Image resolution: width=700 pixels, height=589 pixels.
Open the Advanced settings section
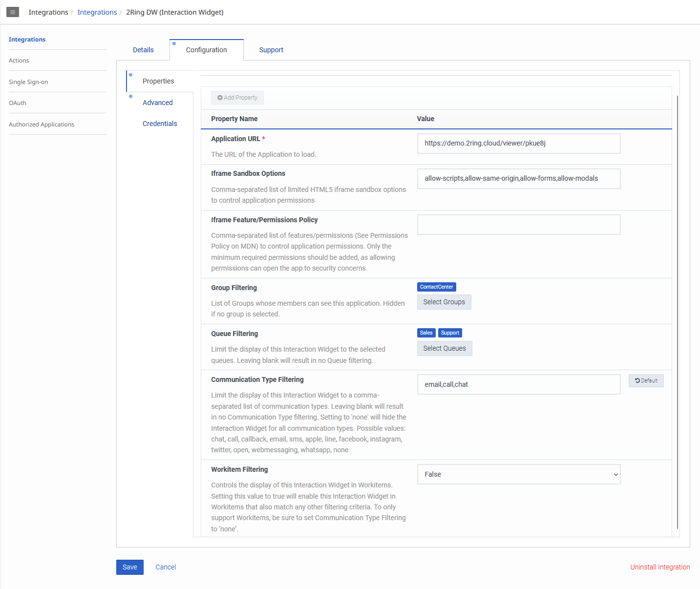(x=157, y=103)
